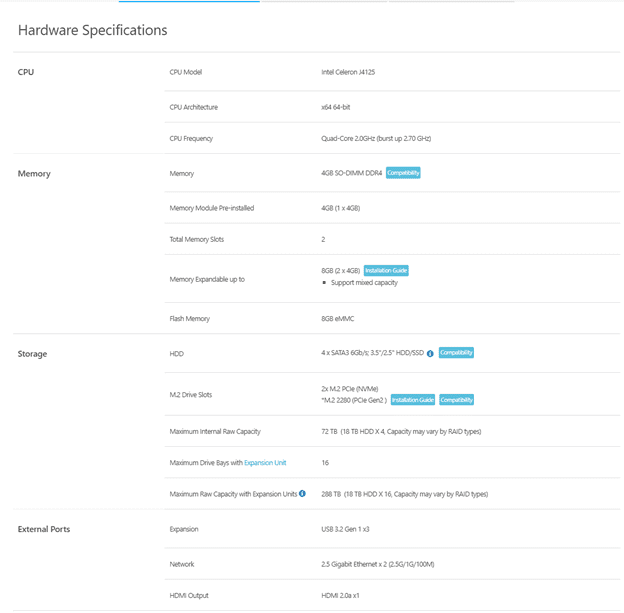Click Compatibility badge in M.2 Drive Slots row
The width and height of the screenshot is (624, 613).
click(x=456, y=400)
